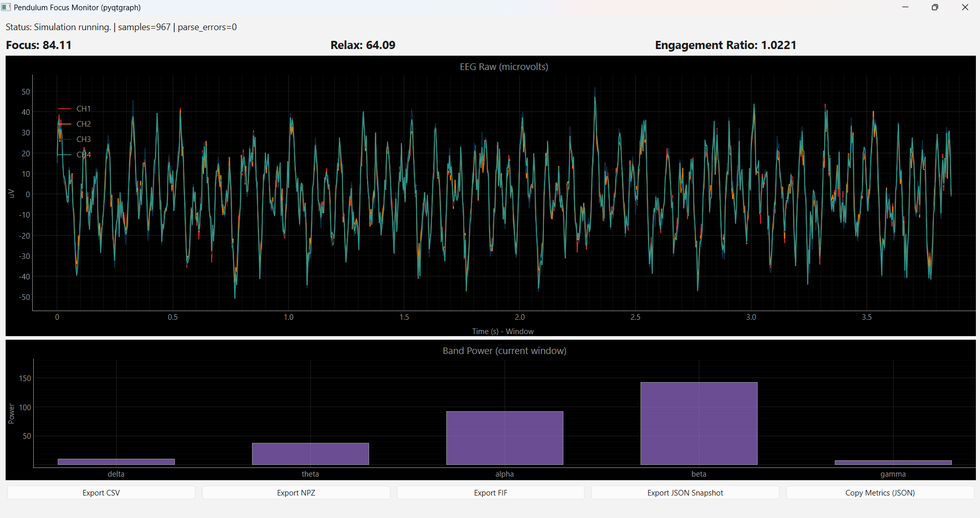Restore down the application window
The width and height of the screenshot is (980, 518).
coord(935,7)
